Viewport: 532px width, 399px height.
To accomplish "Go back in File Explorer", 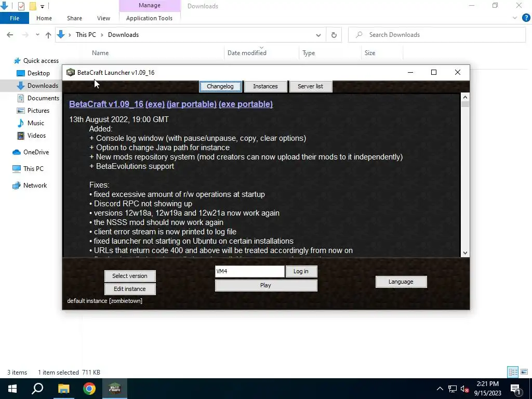I will pyautogui.click(x=10, y=35).
